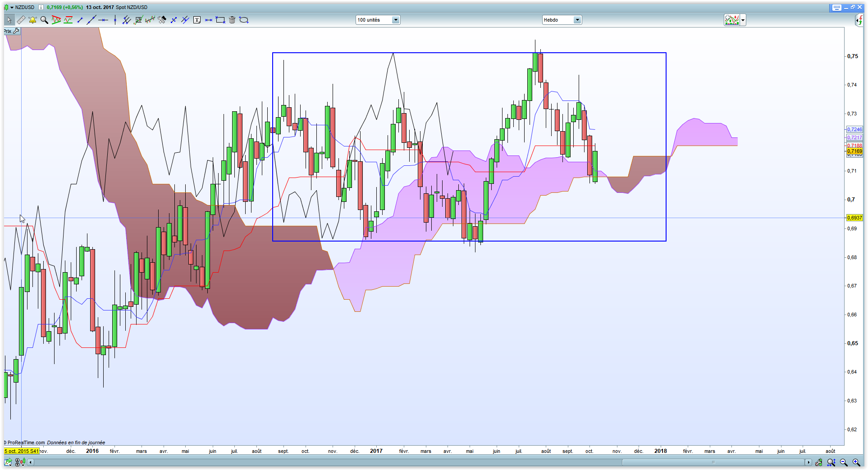Click the Spot NZD/USD title text
Image resolution: width=868 pixels, height=470 pixels.
[132, 7]
